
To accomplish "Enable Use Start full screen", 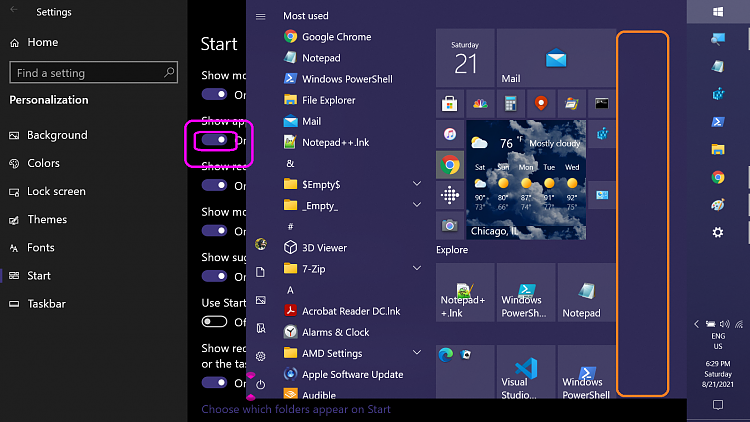I will pos(214,322).
